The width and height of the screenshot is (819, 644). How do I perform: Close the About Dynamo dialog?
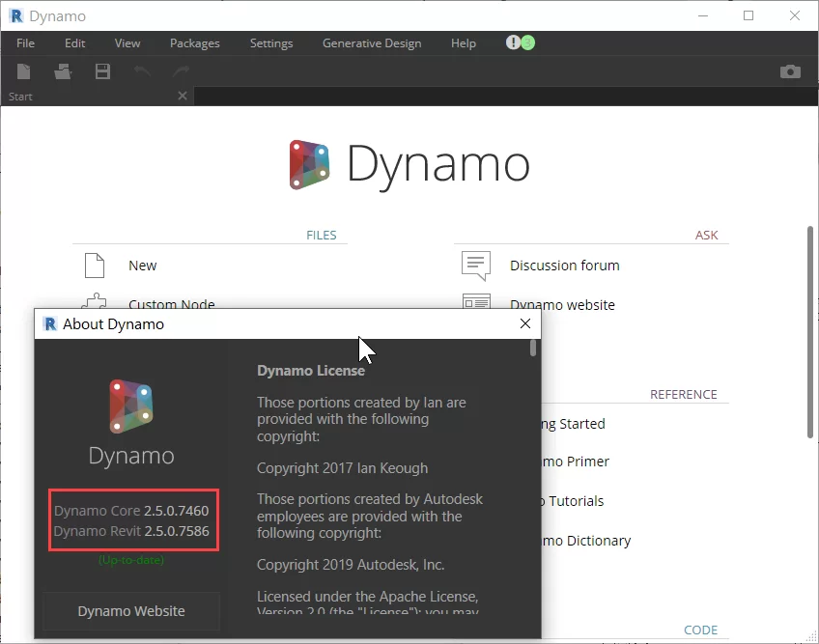525,324
